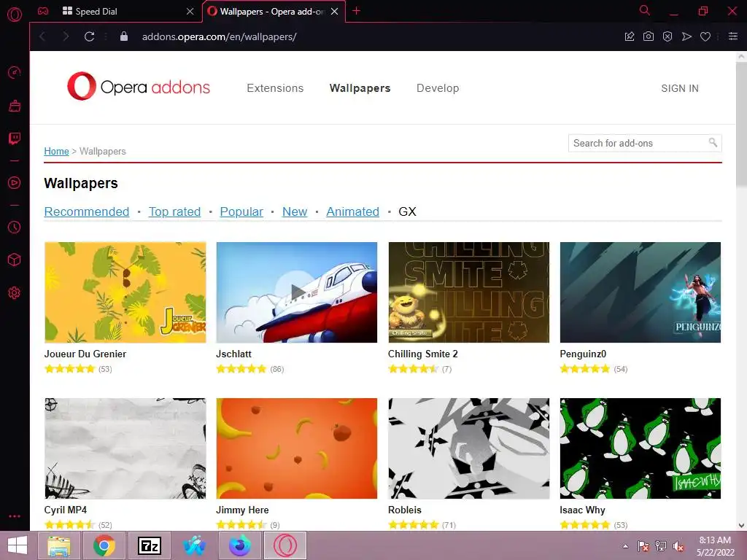Open Jimmy Here wallpaper thumbnail

(x=296, y=448)
